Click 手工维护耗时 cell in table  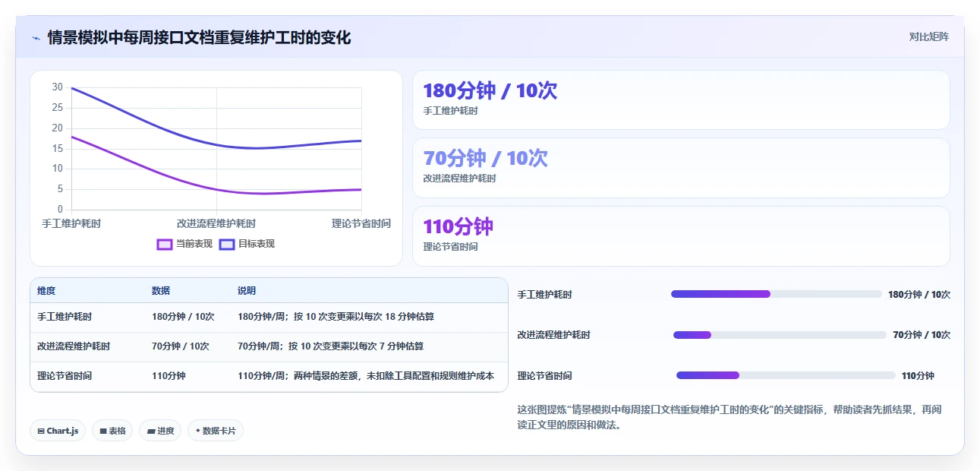pyautogui.click(x=65, y=317)
